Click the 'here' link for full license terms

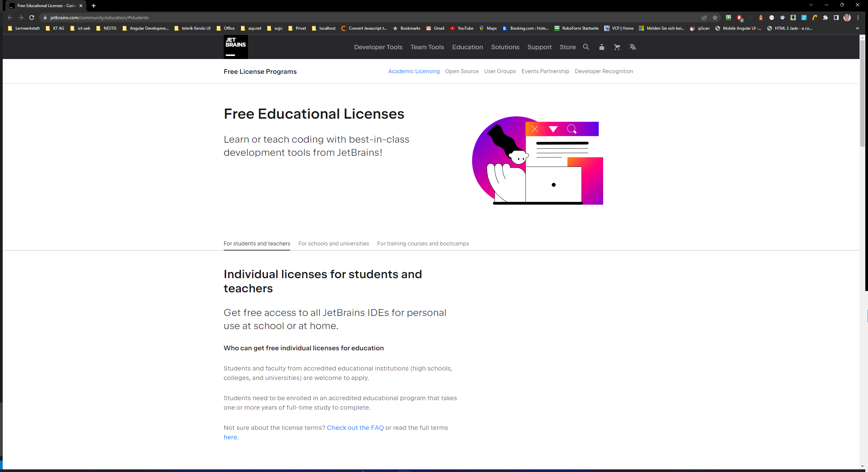[230, 437]
